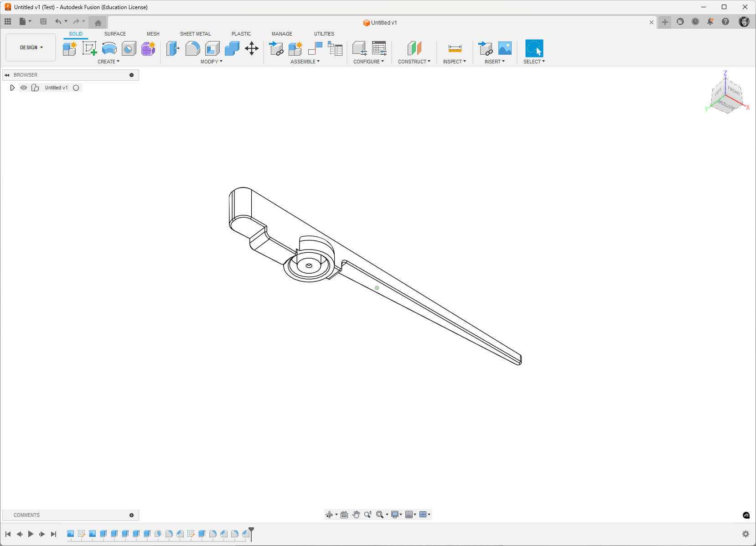756x546 pixels.
Task: Select the Fillet tool
Action: click(x=192, y=48)
